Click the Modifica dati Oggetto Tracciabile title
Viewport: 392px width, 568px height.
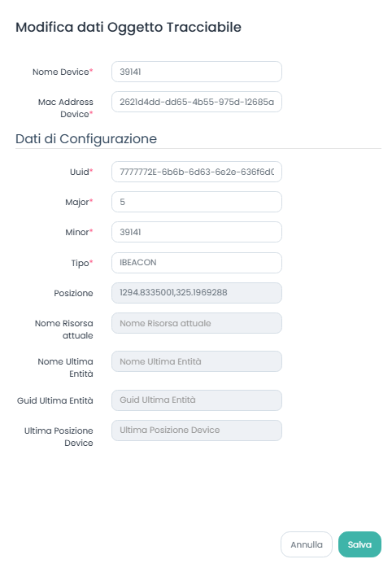pos(128,28)
